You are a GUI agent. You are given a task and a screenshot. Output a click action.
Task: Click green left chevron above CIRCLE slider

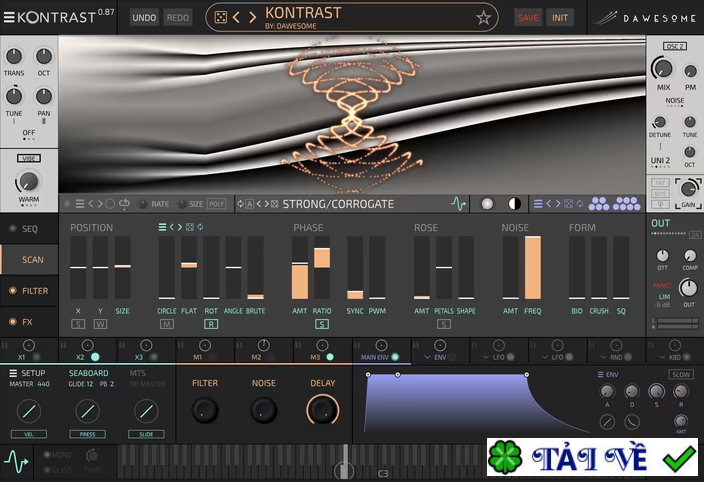click(x=172, y=227)
